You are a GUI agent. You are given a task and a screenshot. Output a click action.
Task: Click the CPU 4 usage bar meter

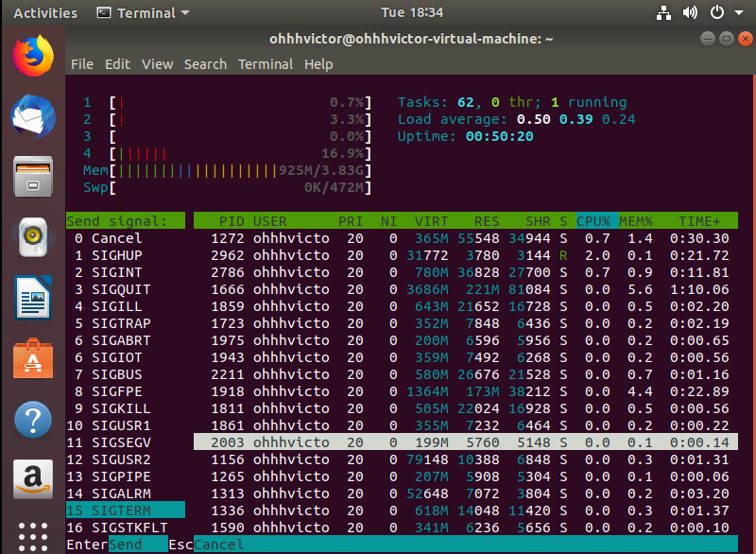pos(227,153)
